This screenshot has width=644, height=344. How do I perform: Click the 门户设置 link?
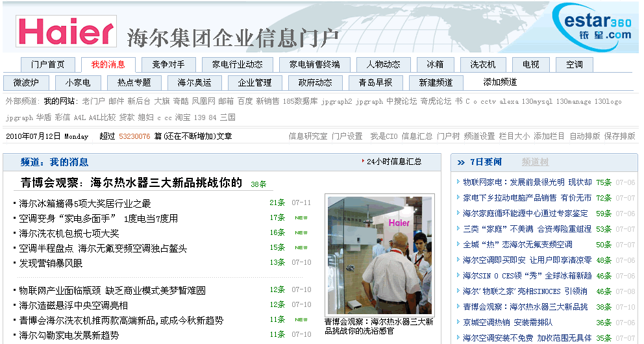tap(347, 136)
